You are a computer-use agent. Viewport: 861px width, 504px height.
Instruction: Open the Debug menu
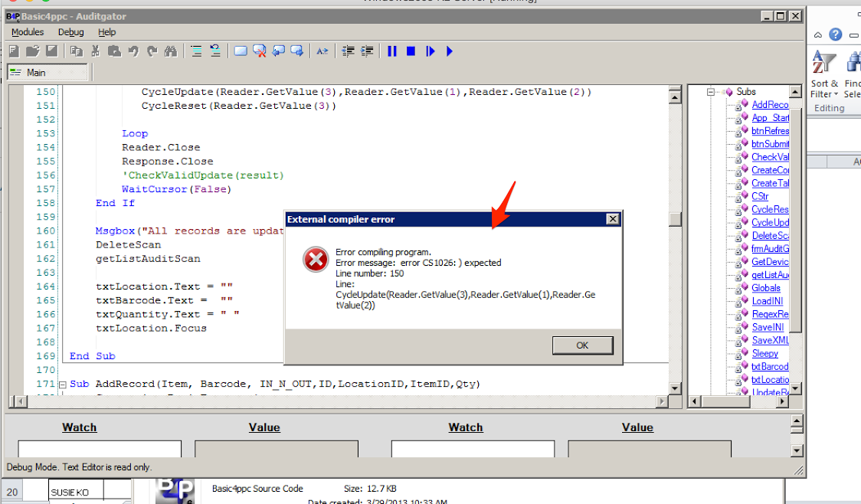(70, 32)
